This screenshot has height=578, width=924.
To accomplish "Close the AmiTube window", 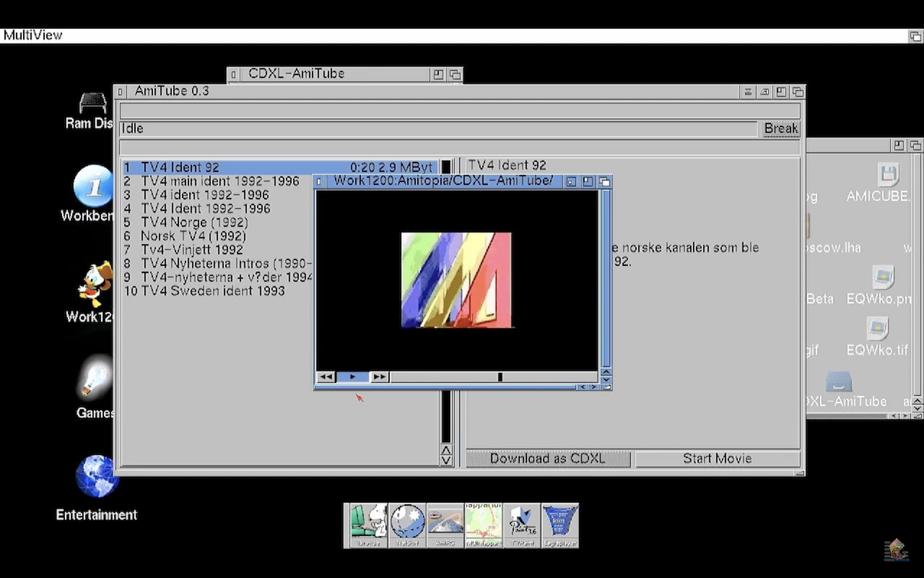I will (x=120, y=92).
